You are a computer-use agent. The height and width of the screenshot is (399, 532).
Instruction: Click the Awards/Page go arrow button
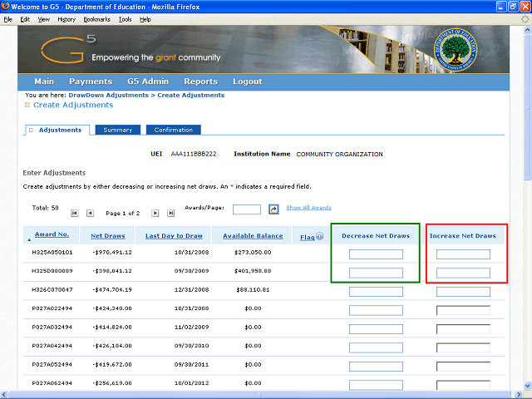[x=273, y=209]
